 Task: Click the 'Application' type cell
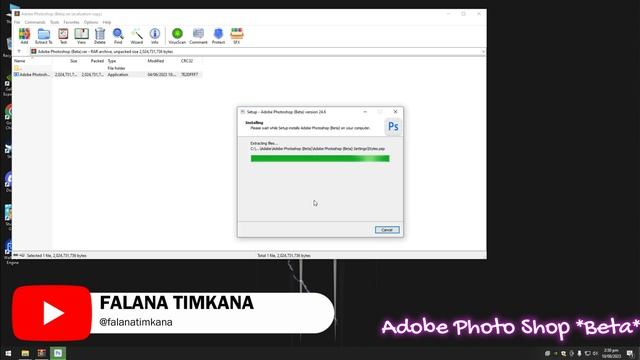118,75
